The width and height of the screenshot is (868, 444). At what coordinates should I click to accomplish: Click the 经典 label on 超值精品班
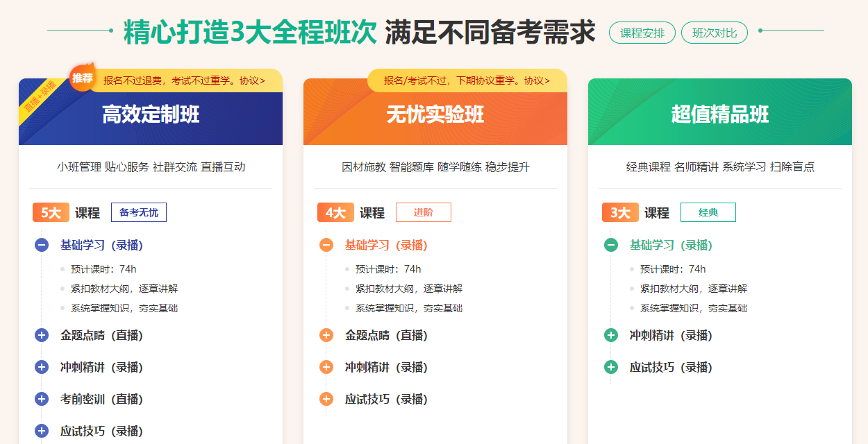708,212
